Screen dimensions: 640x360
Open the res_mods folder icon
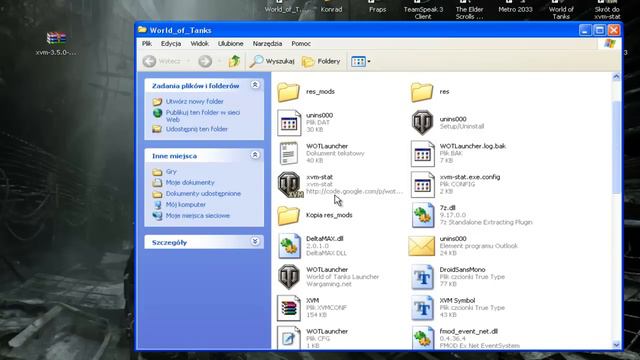coord(289,92)
